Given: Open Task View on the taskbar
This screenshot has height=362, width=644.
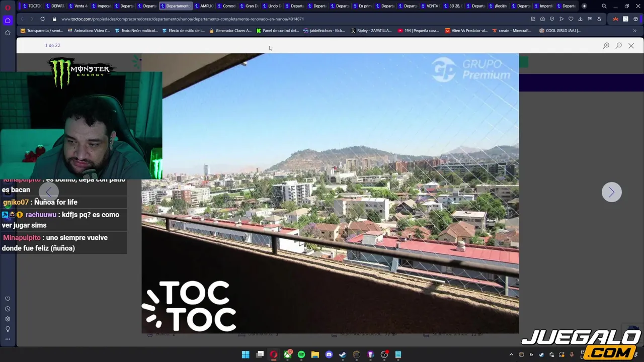Looking at the screenshot, I should (260, 354).
